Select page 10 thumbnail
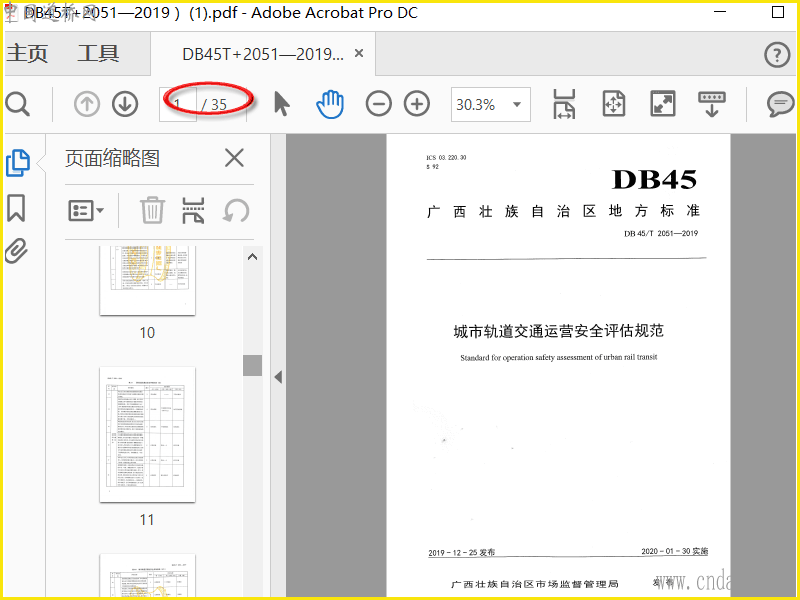This screenshot has height=600, width=800. [x=147, y=280]
